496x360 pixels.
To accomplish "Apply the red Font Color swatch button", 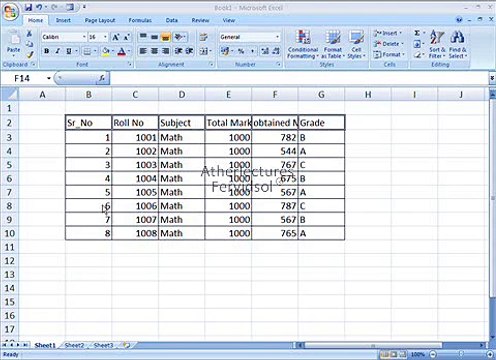I will [x=122, y=51].
